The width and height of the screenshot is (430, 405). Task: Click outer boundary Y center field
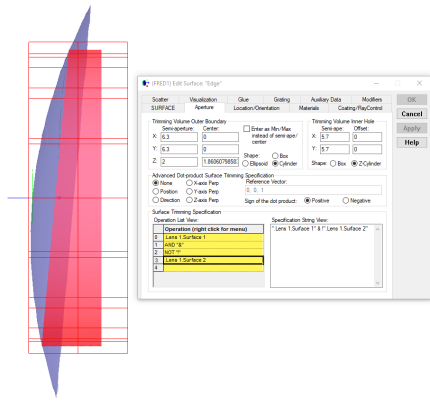point(220,149)
